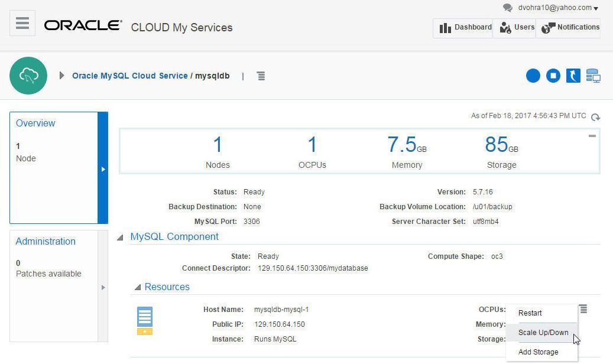Screen dimensions: 613x364
Task: Click the Administration panel's gray arrow
Action: tap(103, 287)
